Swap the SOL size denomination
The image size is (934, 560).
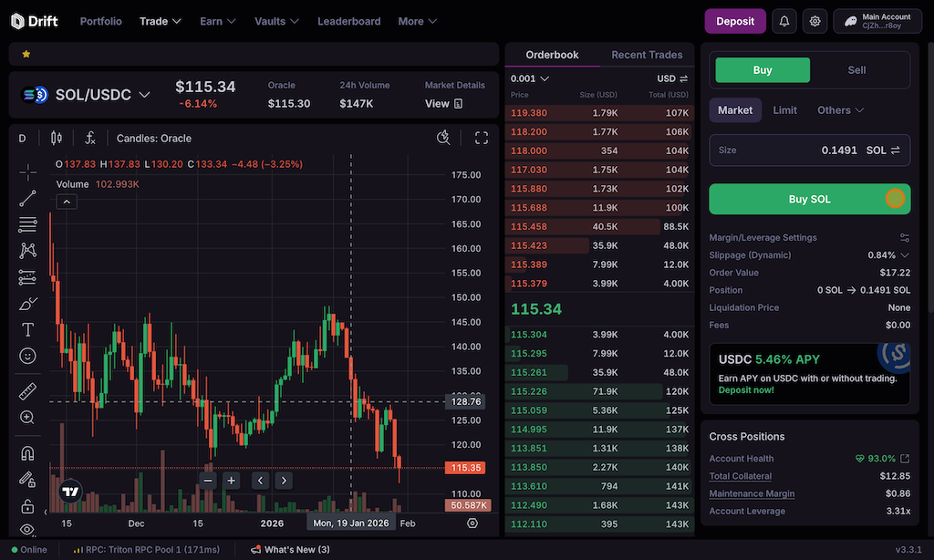coord(895,150)
